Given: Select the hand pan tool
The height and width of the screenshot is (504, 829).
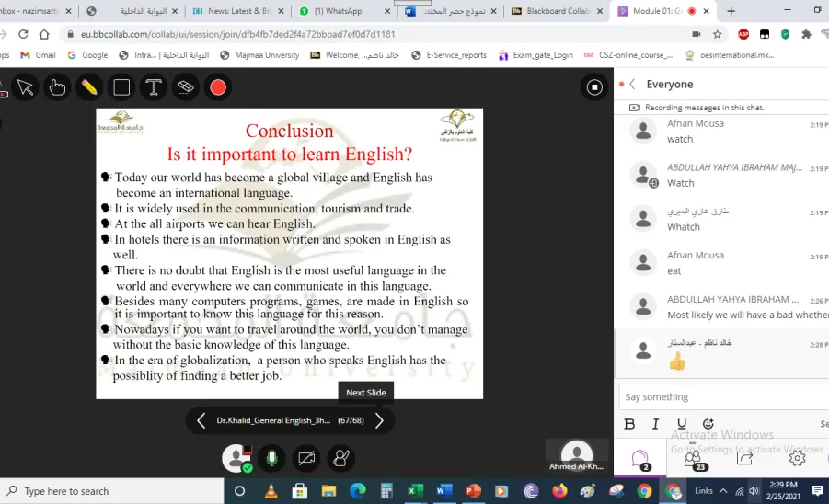Looking at the screenshot, I should click(57, 87).
